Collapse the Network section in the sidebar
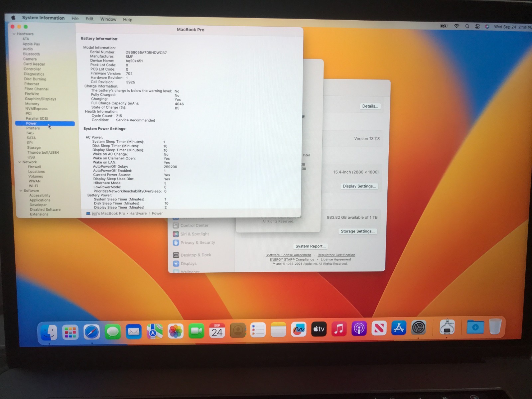The height and width of the screenshot is (399, 532). (20, 162)
